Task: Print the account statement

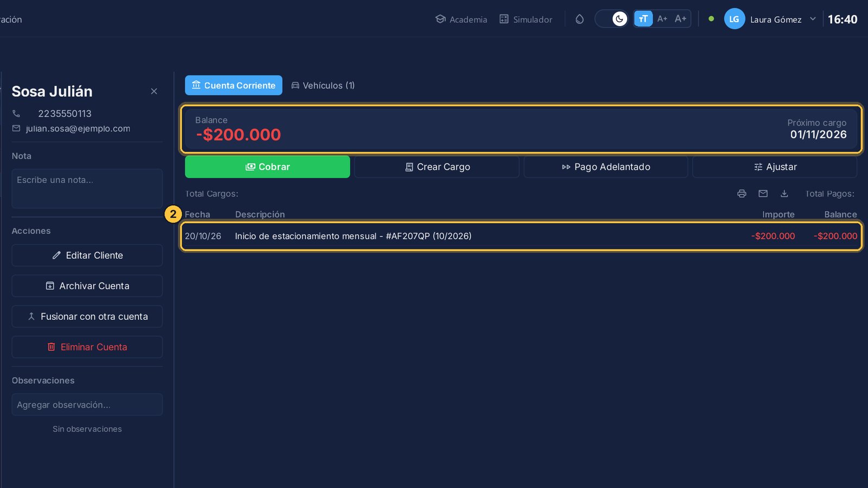Action: pyautogui.click(x=742, y=194)
